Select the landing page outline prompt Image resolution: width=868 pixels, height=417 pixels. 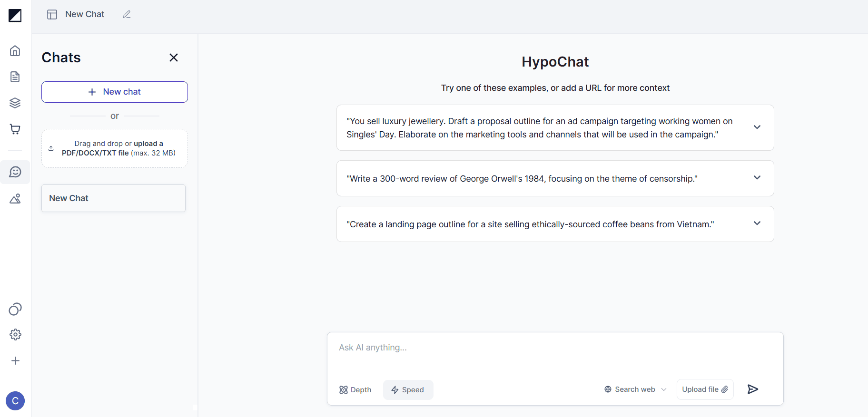pos(530,224)
